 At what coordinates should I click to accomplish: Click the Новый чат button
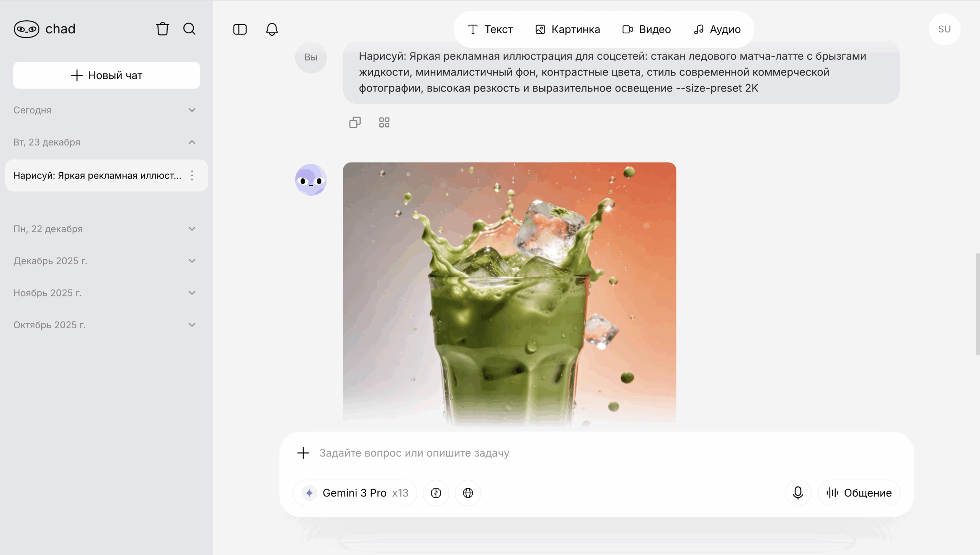tap(106, 75)
